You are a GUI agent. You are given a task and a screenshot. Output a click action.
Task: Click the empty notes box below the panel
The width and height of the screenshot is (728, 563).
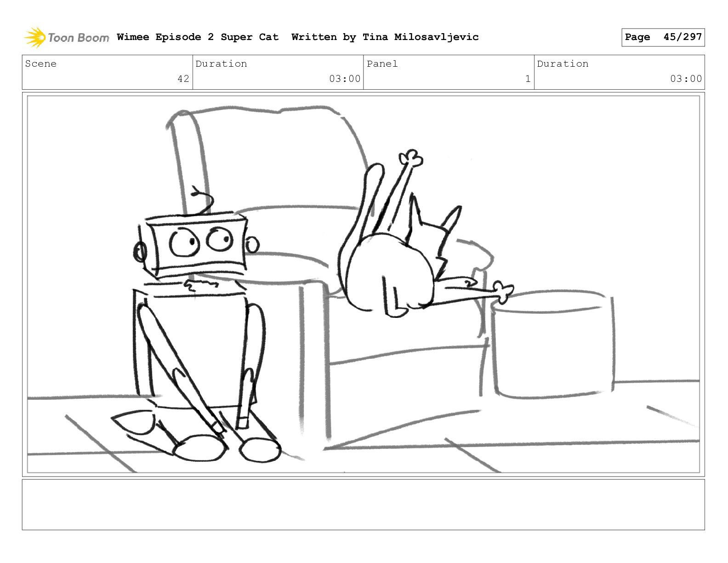pyautogui.click(x=364, y=505)
